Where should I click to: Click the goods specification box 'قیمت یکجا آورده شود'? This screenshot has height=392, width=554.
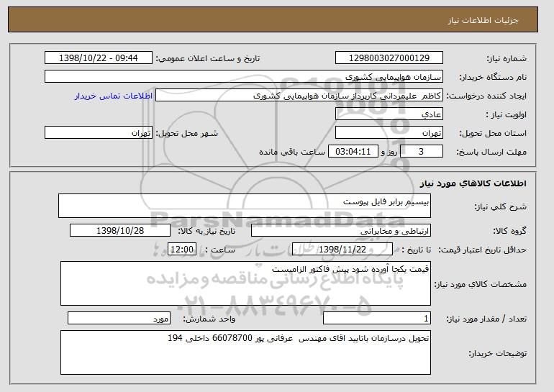pos(245,283)
